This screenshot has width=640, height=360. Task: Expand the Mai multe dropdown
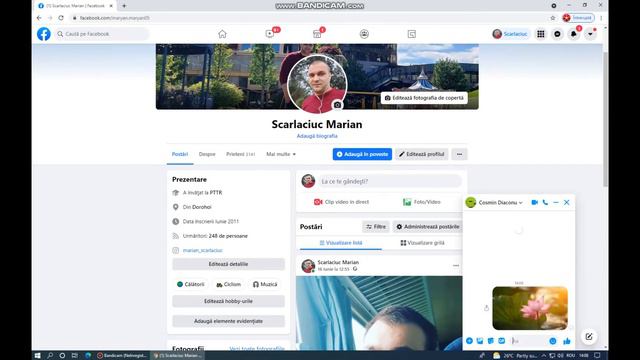click(x=281, y=154)
